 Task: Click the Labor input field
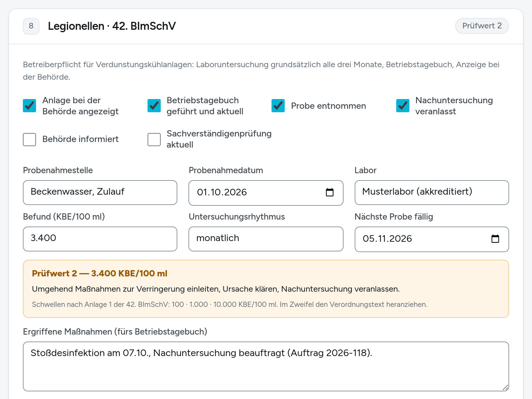[432, 193]
